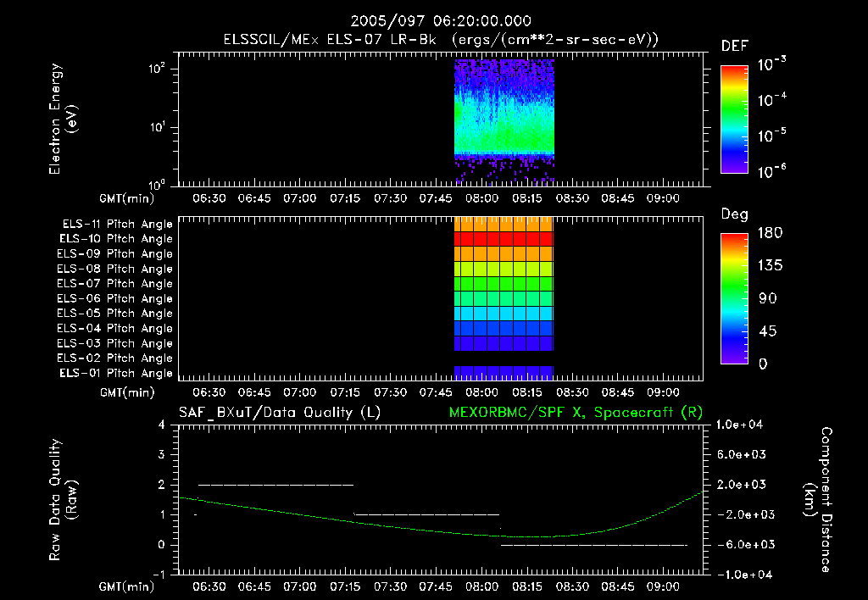Click the data quality line at level 2
Viewport: 868px width, 600px height.
275,485
